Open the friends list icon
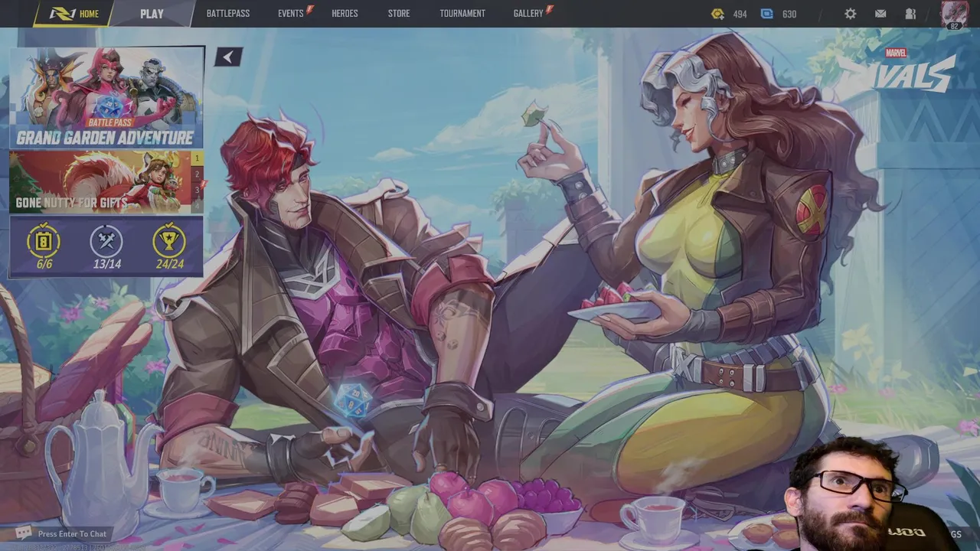Screen dimensions: 980x551 tap(910, 14)
